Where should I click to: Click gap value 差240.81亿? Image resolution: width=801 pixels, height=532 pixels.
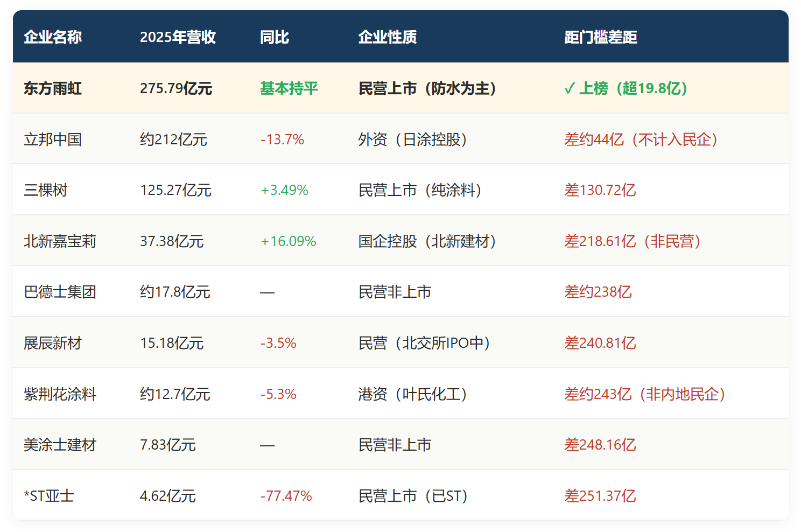(x=600, y=343)
